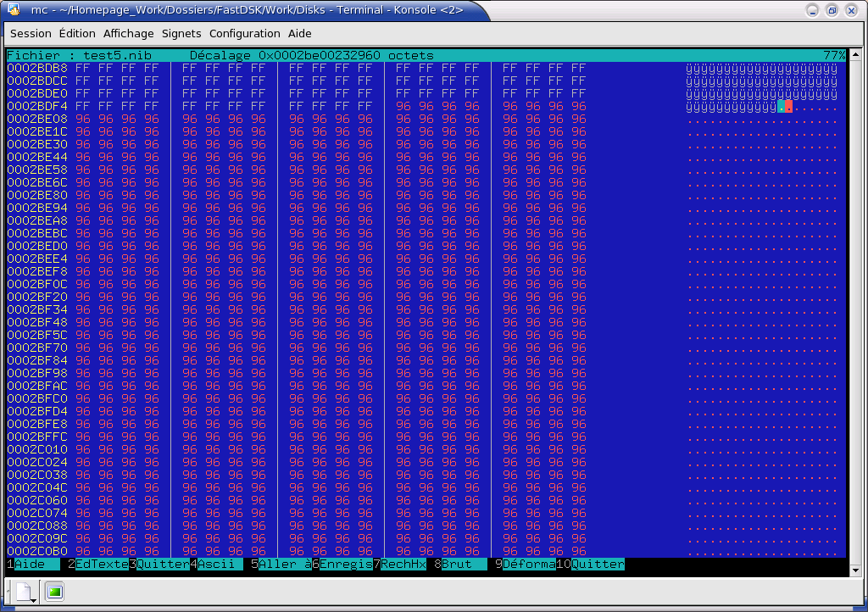Click the address 0002BF70
Image resolution: width=868 pixels, height=612 pixels.
pyautogui.click(x=37, y=348)
